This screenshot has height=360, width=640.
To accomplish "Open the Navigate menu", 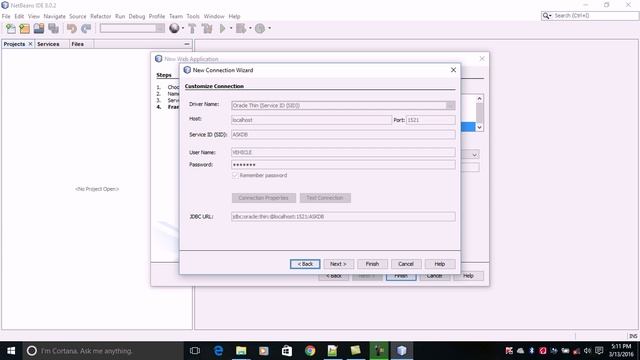I will [55, 16].
